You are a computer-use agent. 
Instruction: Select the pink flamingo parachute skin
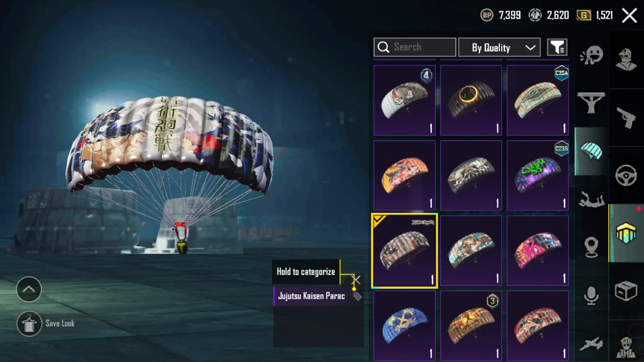538,251
